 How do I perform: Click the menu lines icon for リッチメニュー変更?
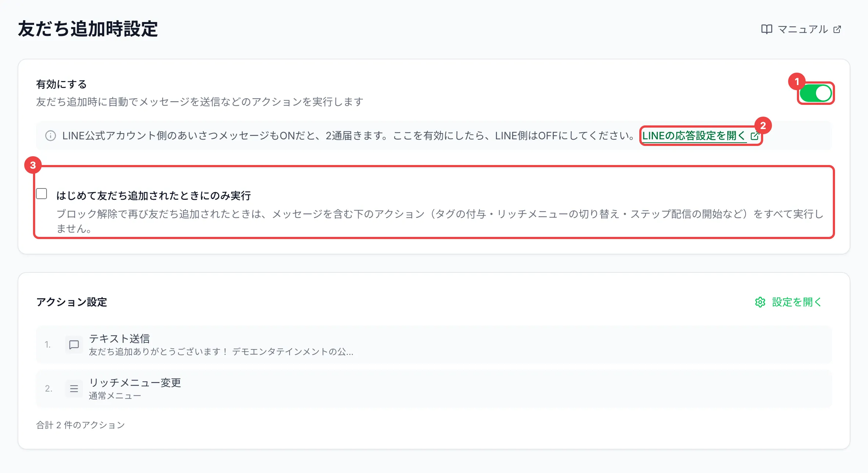74,389
